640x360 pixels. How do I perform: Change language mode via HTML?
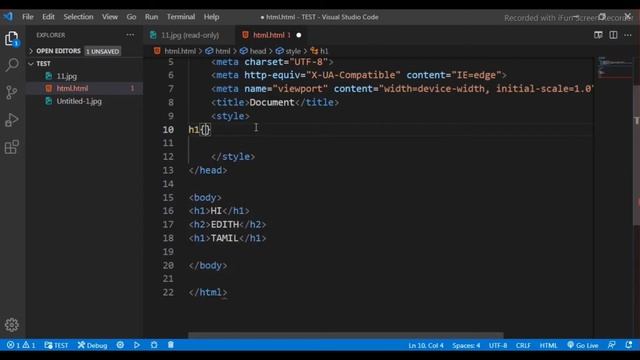point(548,345)
